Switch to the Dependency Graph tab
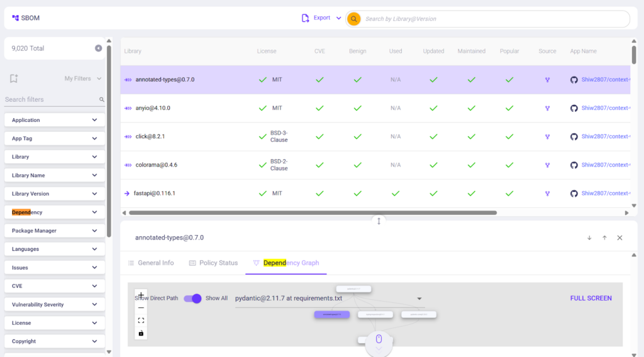The width and height of the screenshot is (644, 357). [286, 263]
